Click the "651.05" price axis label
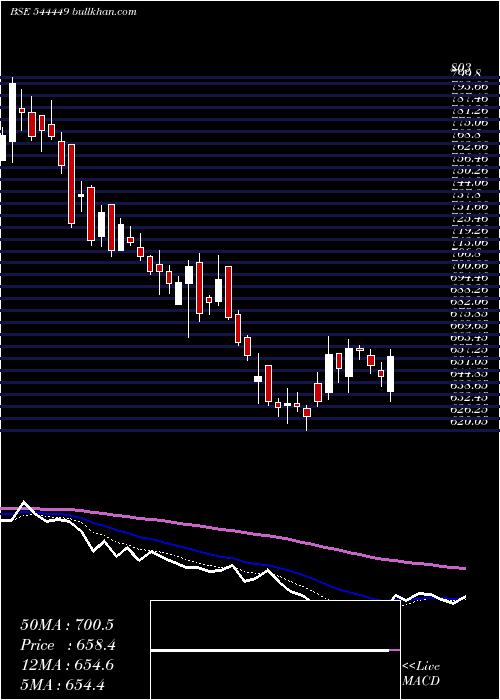 coord(469,362)
